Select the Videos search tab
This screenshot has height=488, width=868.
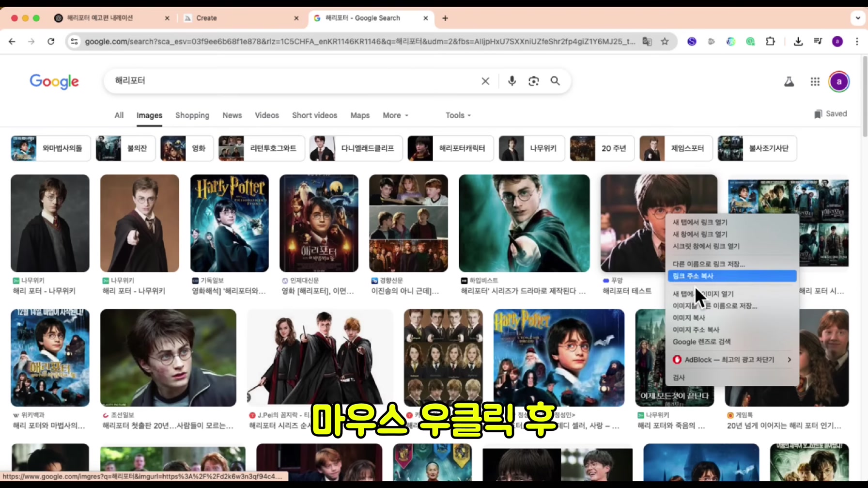pyautogui.click(x=267, y=115)
